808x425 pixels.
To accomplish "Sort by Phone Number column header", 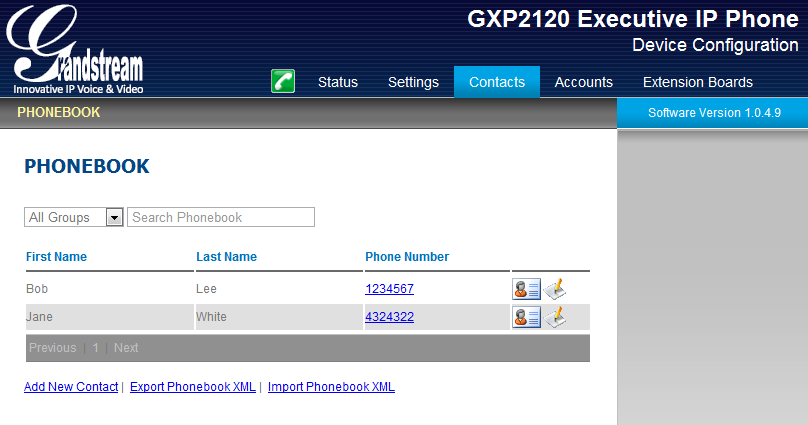I will [x=407, y=257].
